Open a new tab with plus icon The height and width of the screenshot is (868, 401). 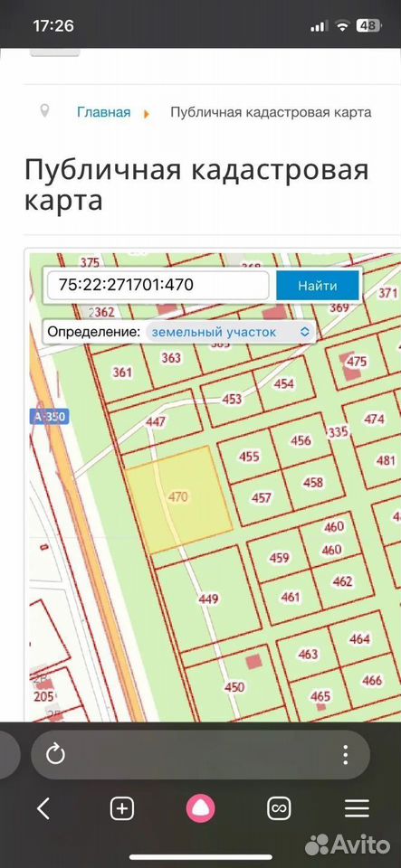point(122,808)
